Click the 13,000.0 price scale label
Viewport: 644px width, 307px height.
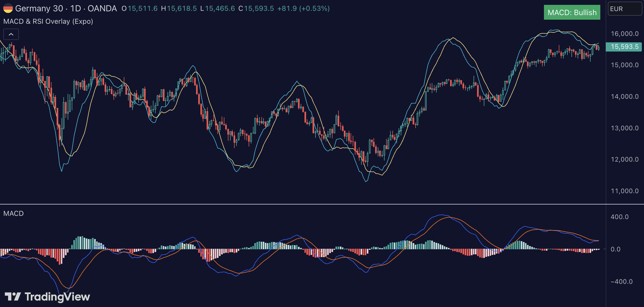pos(624,128)
